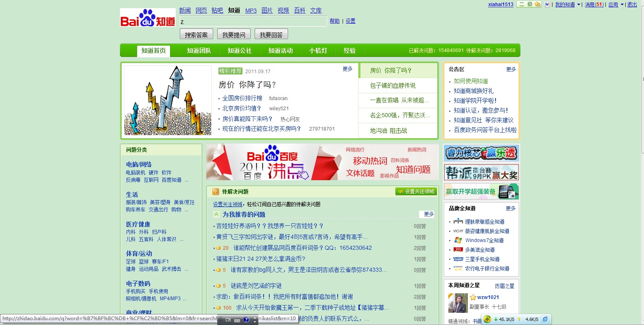Open the 应用 dropdown arrow
The width and height of the screenshot is (644, 325).
622,5
